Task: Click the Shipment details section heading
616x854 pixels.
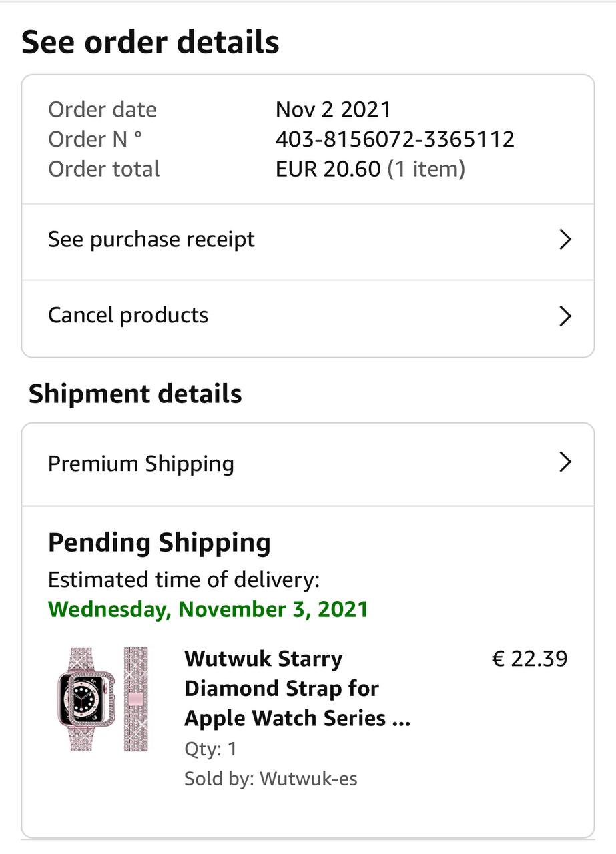Action: point(135,394)
